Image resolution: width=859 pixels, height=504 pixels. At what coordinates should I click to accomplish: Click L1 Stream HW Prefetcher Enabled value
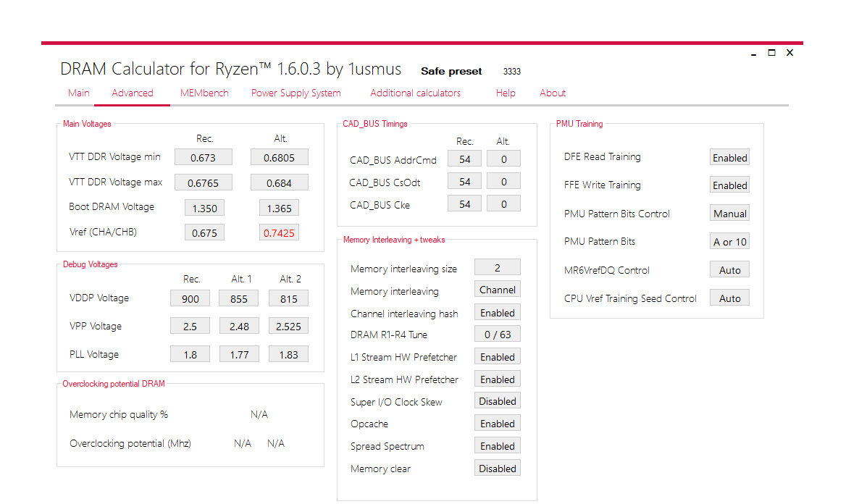click(498, 356)
